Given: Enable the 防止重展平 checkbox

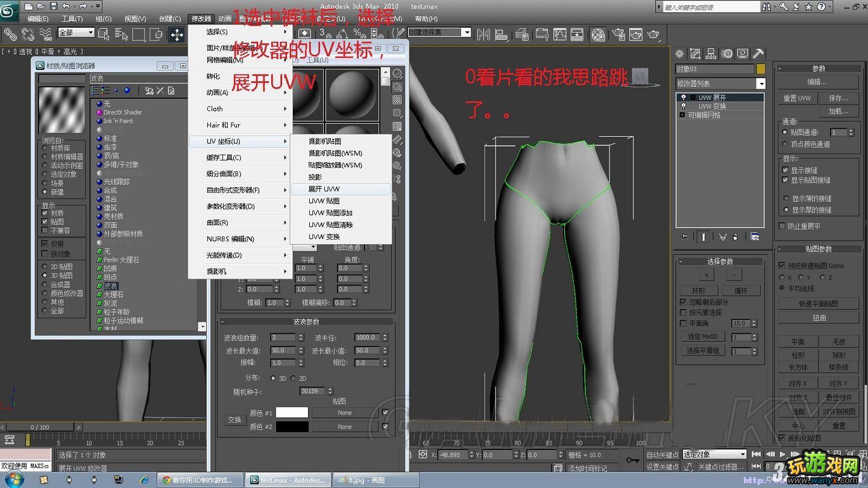Looking at the screenshot, I should click(x=782, y=226).
